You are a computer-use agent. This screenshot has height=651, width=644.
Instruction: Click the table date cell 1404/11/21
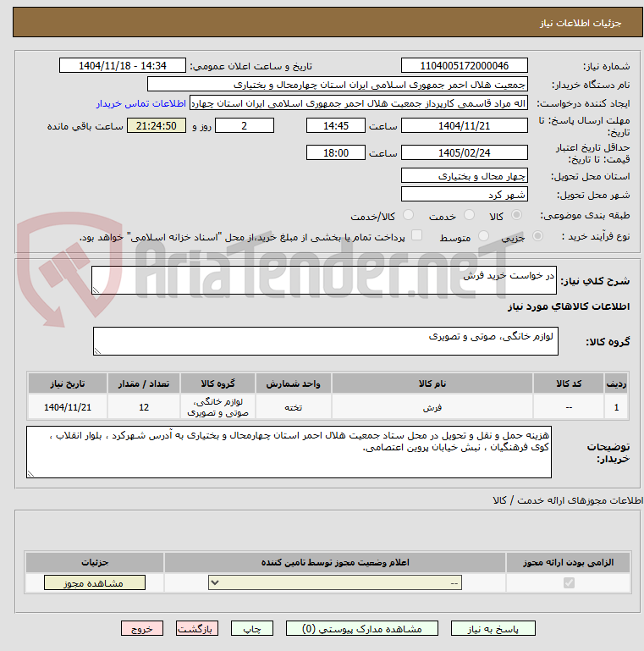[x=68, y=407]
